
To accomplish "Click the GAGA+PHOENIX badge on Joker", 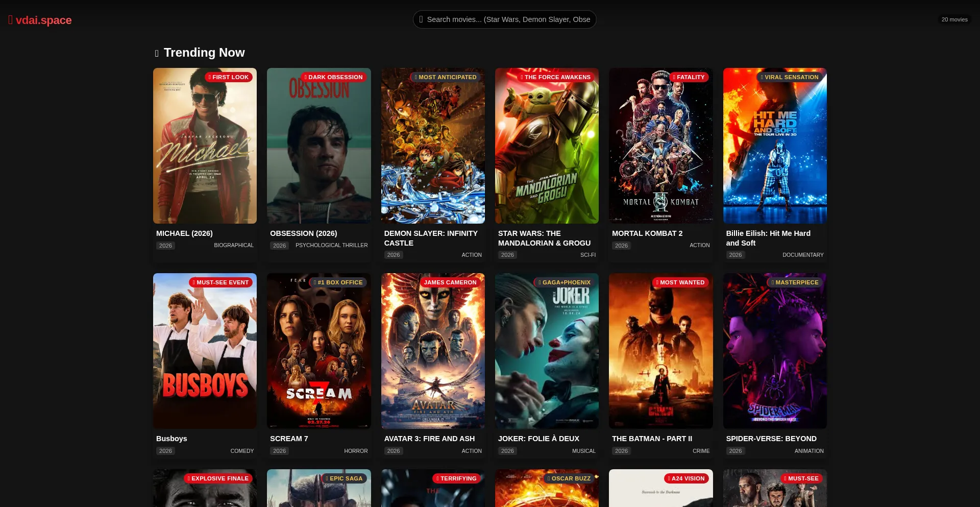I will point(565,282).
